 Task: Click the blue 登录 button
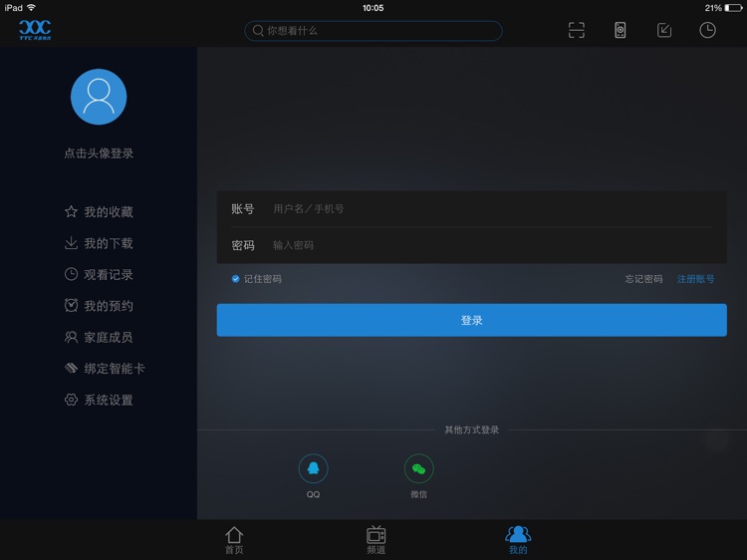(472, 320)
